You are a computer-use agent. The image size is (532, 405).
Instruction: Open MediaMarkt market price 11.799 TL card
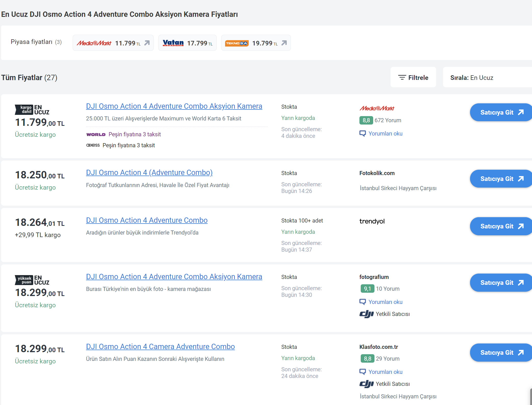coord(113,43)
